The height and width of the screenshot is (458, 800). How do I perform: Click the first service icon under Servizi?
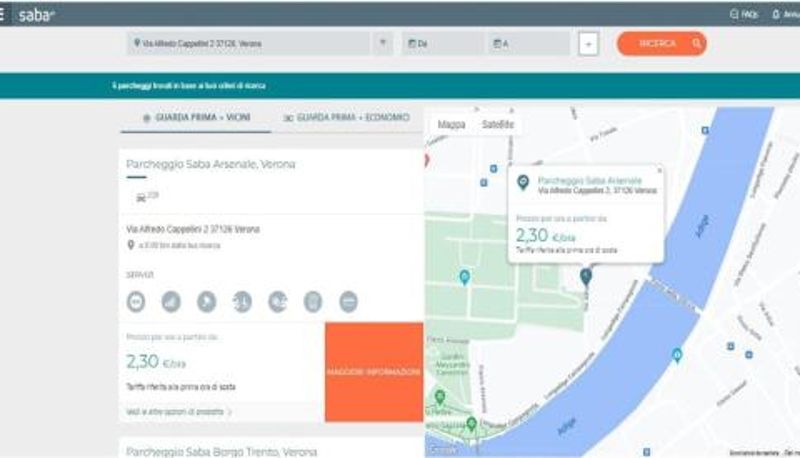coord(136,301)
